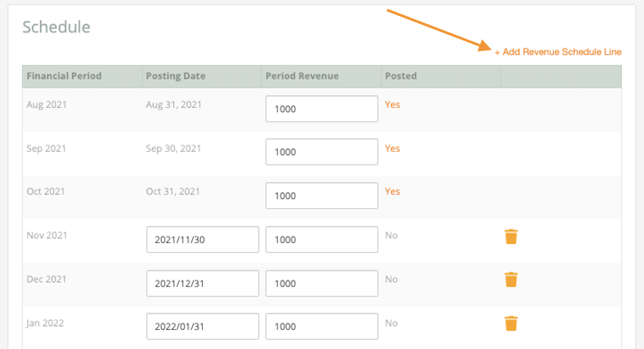
Task: Open the posting date field 2022/01/31
Action: point(203,327)
